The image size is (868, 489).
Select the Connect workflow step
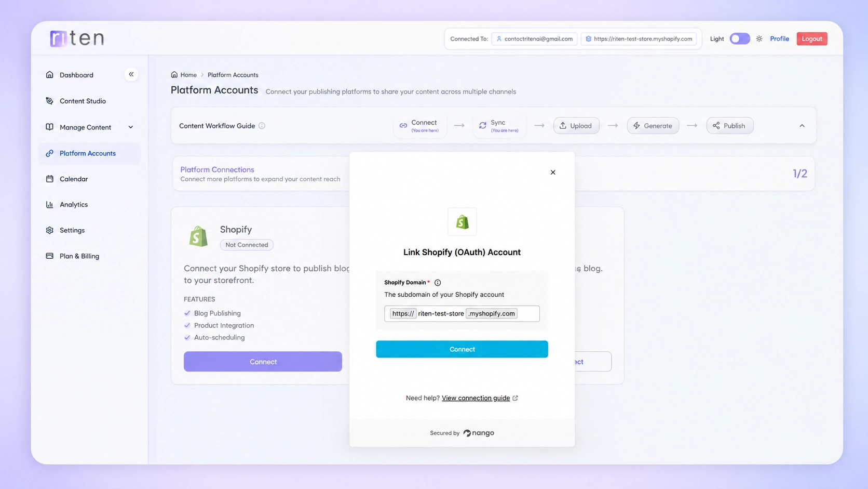(419, 126)
